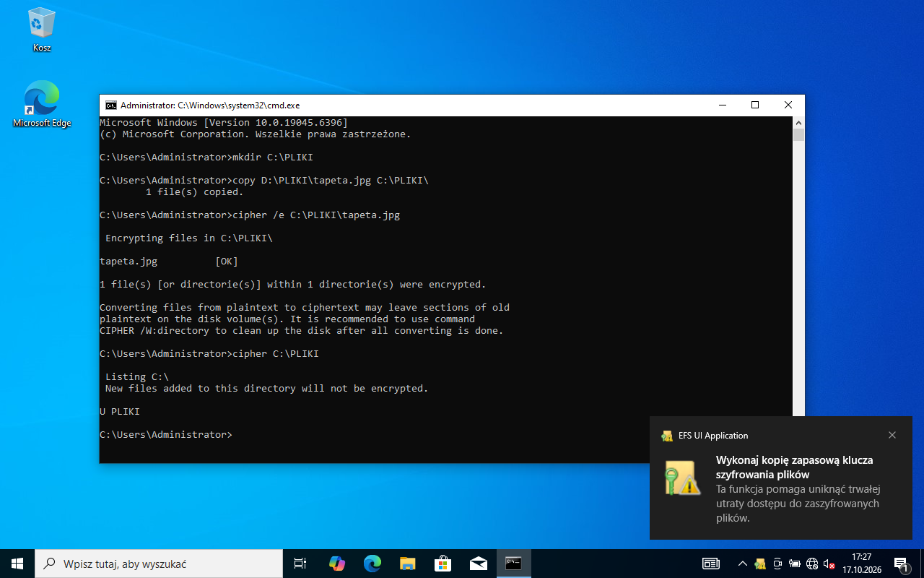This screenshot has height=578, width=924.
Task: Open the Mail app from the taskbar
Action: click(x=478, y=564)
